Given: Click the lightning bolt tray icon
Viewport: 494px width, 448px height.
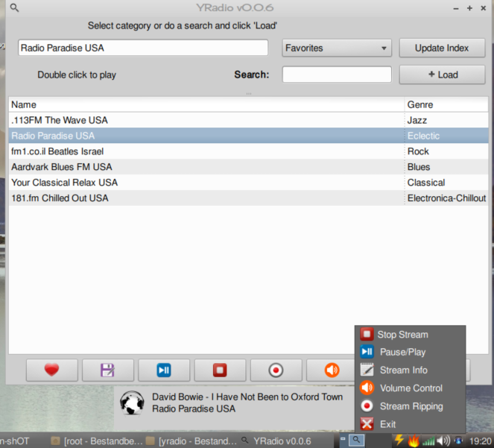Looking at the screenshot, I should pyautogui.click(x=399, y=440).
